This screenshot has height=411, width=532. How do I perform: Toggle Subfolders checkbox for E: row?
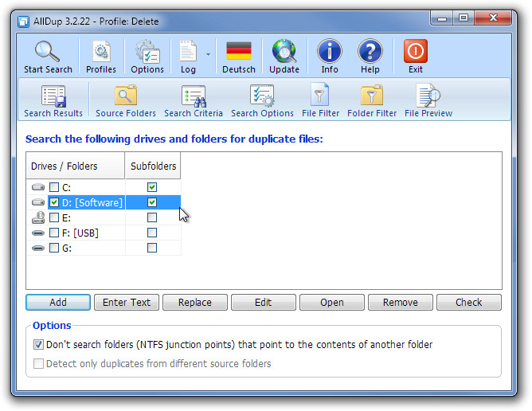pyautogui.click(x=152, y=217)
